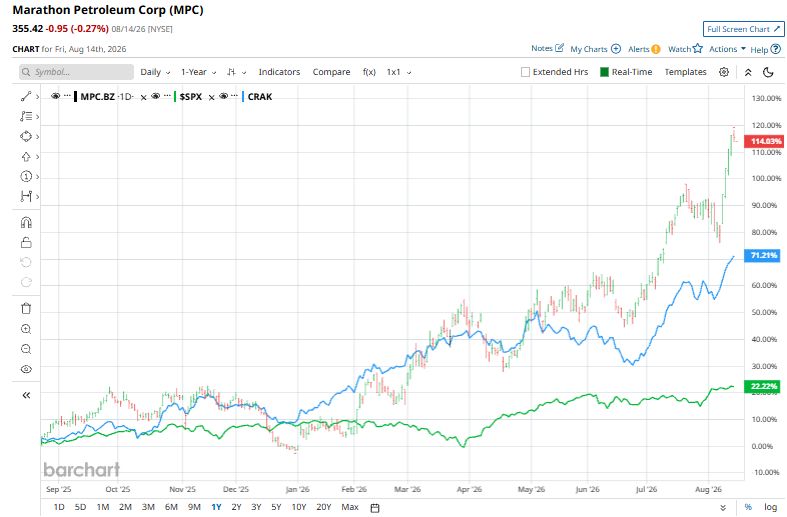Save to My Charts

click(595, 49)
